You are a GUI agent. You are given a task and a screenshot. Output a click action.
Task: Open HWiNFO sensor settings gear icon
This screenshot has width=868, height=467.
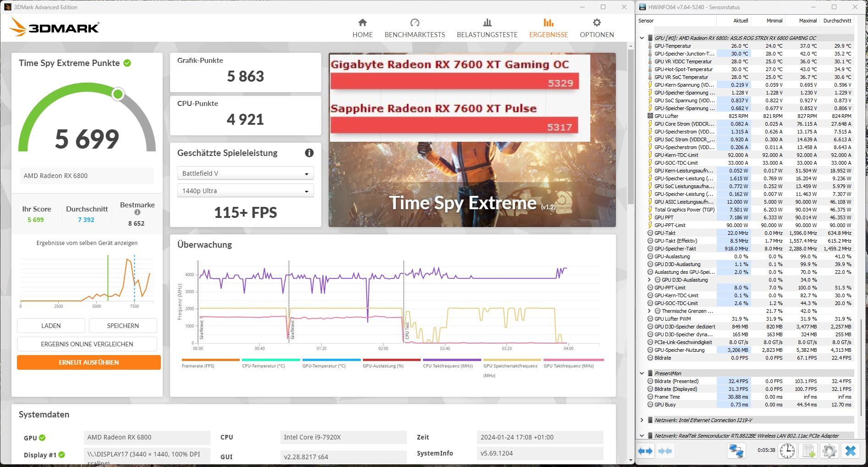829,451
